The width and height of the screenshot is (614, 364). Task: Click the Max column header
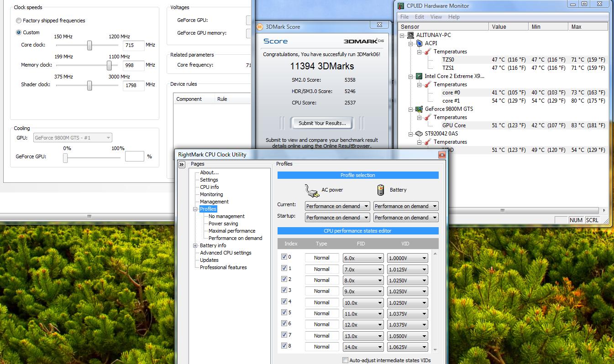(x=588, y=27)
